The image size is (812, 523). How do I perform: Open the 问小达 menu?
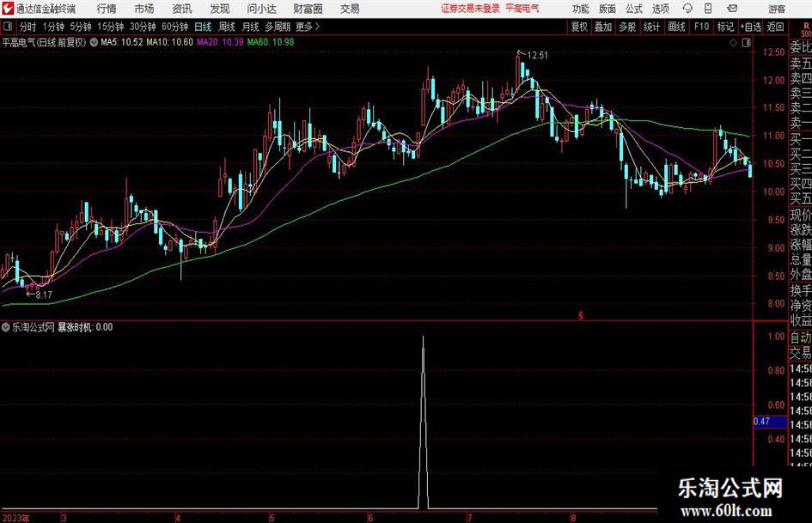click(x=261, y=9)
